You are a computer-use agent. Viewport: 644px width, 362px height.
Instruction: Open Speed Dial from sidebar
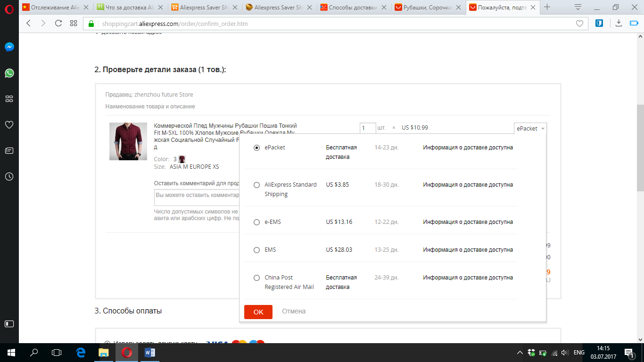(9, 99)
